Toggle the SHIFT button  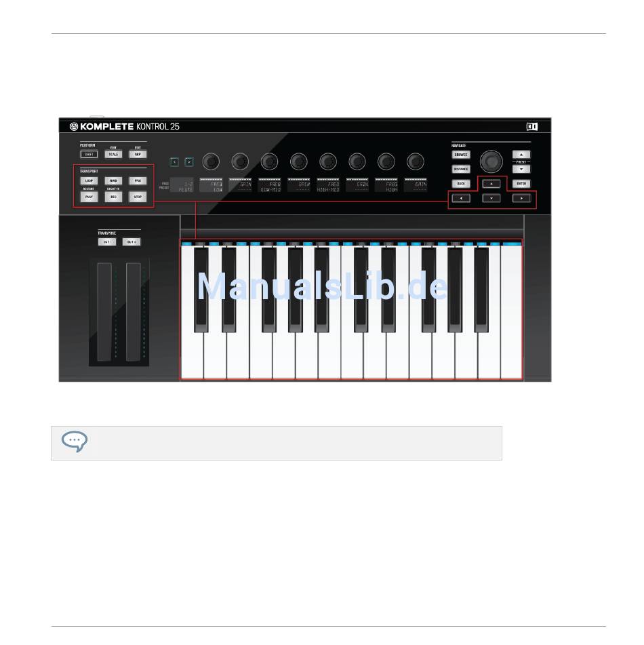89,154
